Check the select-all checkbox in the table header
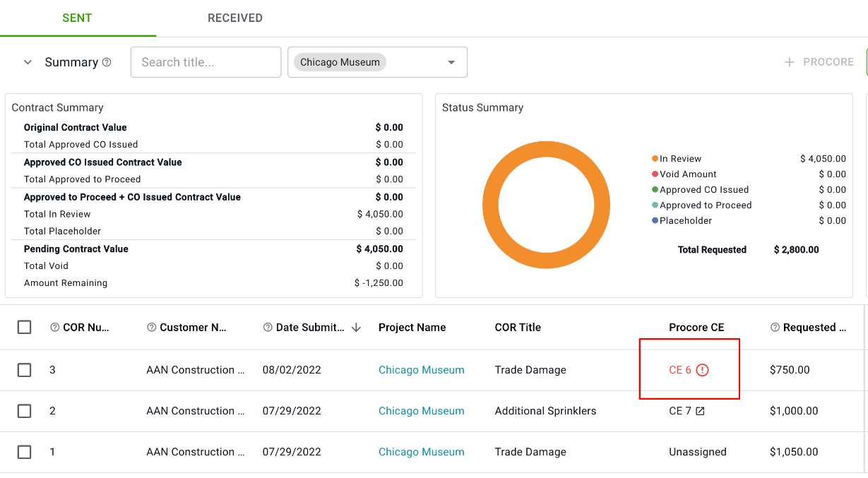This screenshot has width=868, height=478. 25,327
